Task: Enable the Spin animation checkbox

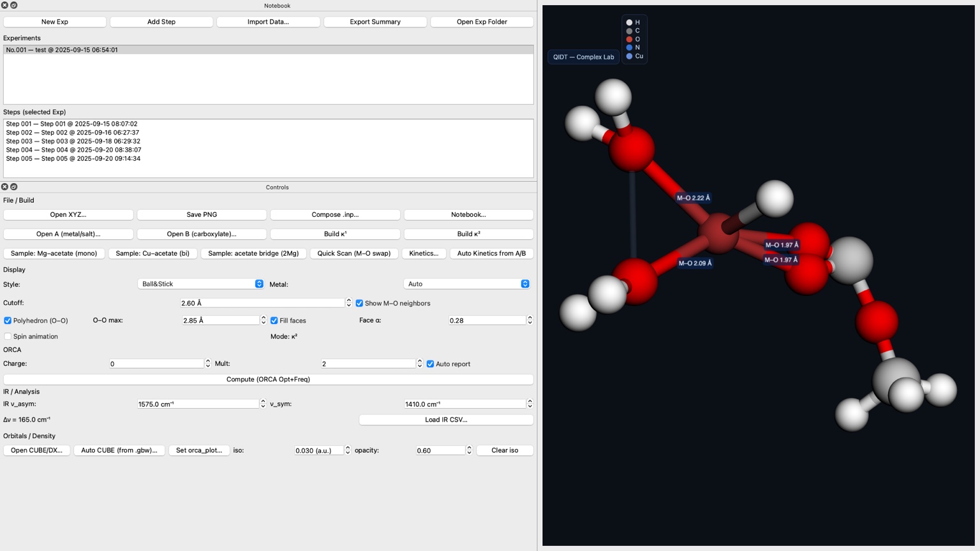Action: pos(8,337)
